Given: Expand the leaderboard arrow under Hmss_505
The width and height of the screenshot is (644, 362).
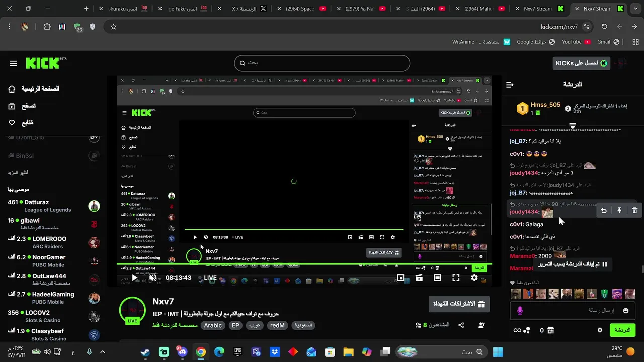Looking at the screenshot, I should click(573, 125).
